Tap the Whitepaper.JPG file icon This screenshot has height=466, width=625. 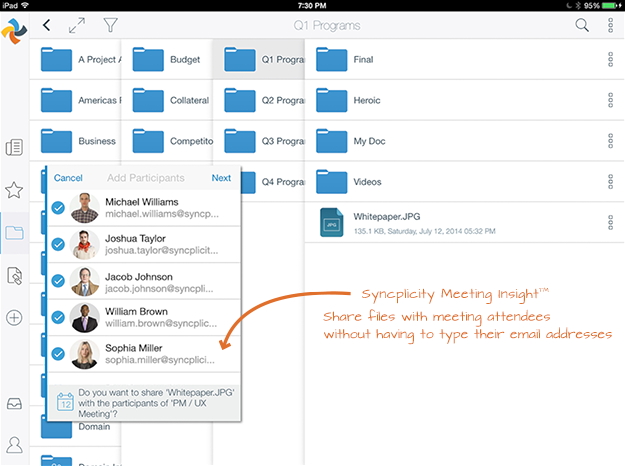[332, 222]
